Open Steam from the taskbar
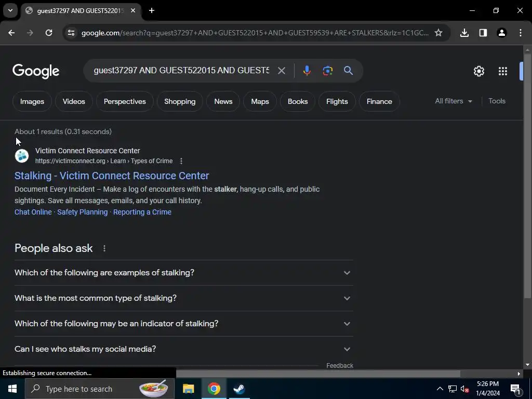The image size is (532, 399). [x=239, y=389]
